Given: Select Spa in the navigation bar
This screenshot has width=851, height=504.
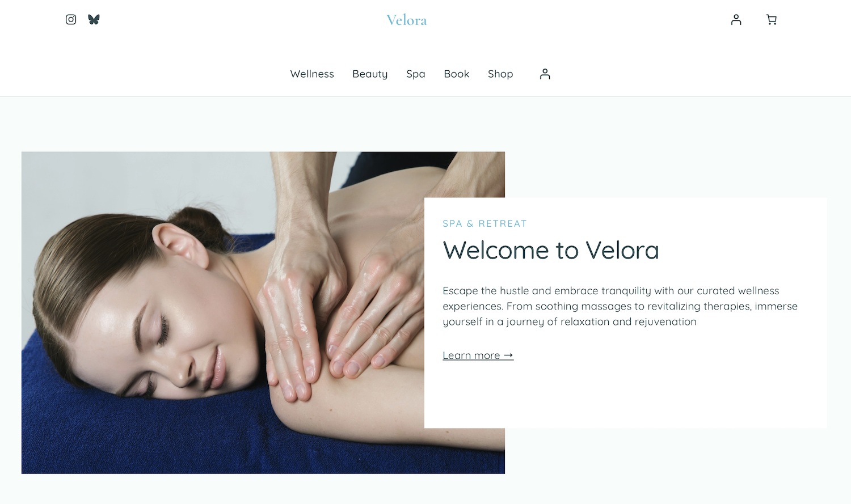Looking at the screenshot, I should point(416,74).
